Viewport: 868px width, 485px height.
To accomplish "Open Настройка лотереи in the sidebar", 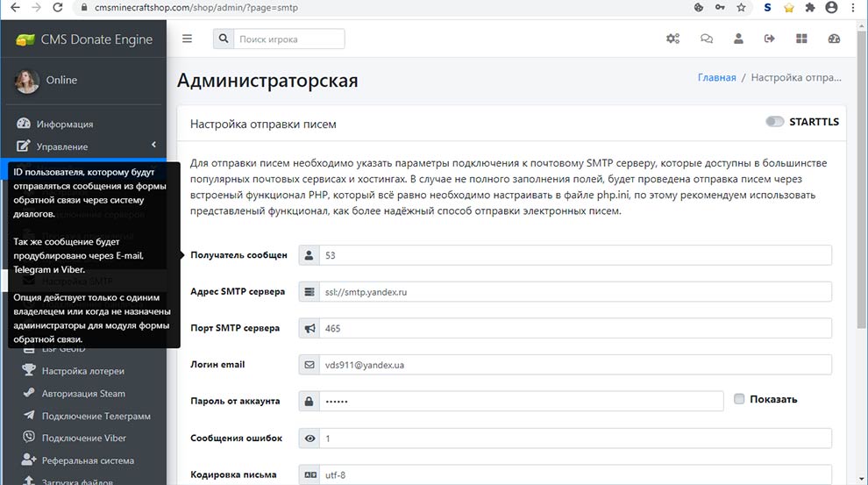I will pos(82,371).
